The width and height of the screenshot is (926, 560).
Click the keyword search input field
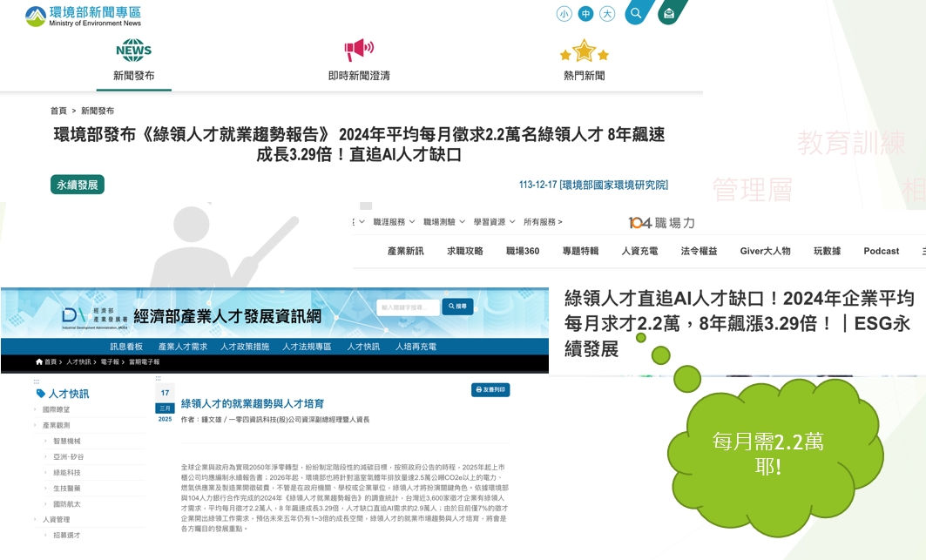coord(408,307)
